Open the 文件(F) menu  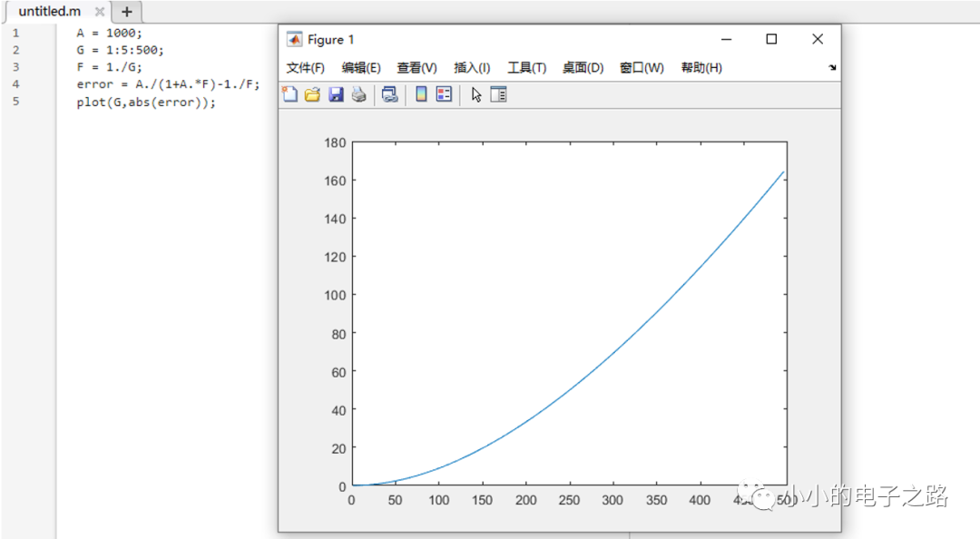tap(305, 68)
